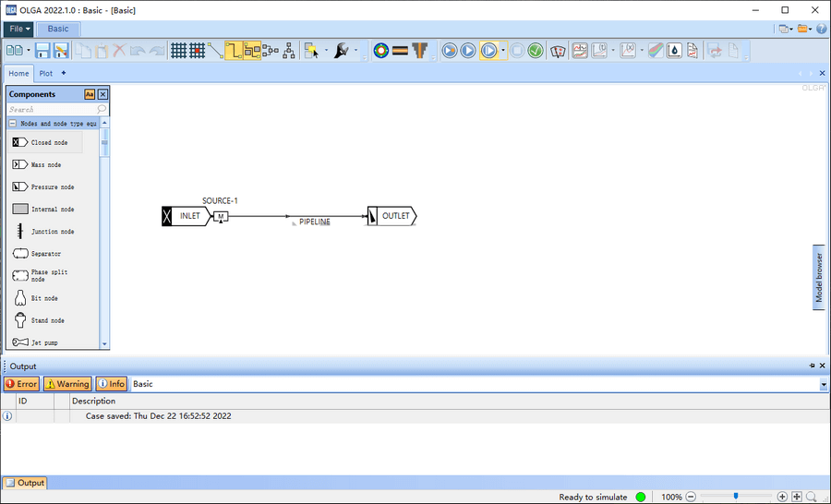This screenshot has height=504, width=831.
Task: Click the hierarchy layout icon
Action: click(289, 51)
